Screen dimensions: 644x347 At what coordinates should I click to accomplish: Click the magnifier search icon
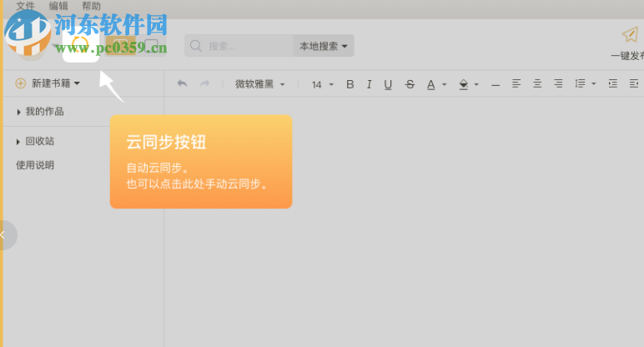pyautogui.click(x=196, y=46)
